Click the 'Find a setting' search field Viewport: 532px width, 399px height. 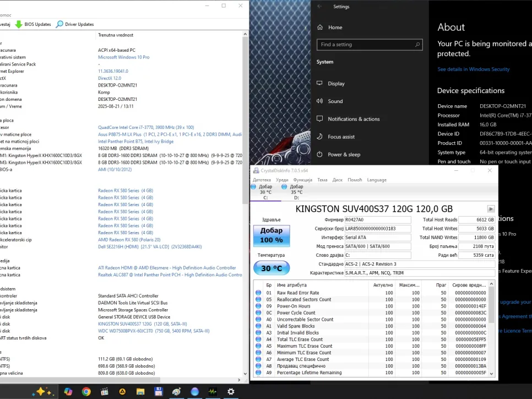point(363,45)
